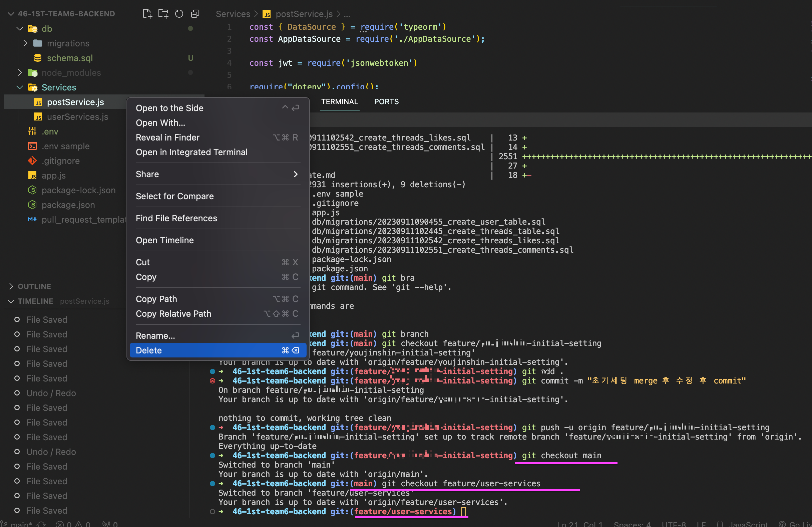Collapse the db folder
The height and width of the screenshot is (527, 812).
point(20,29)
